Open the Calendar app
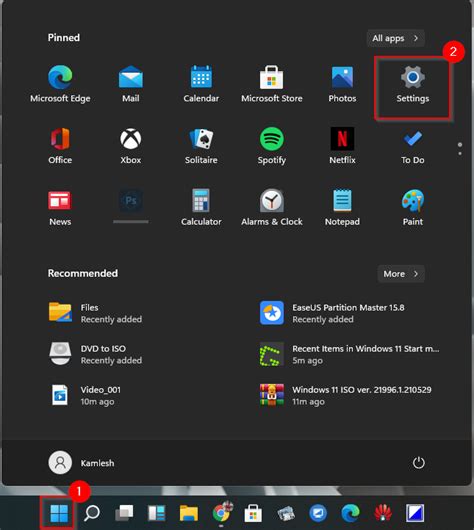The image size is (474, 530). click(201, 84)
